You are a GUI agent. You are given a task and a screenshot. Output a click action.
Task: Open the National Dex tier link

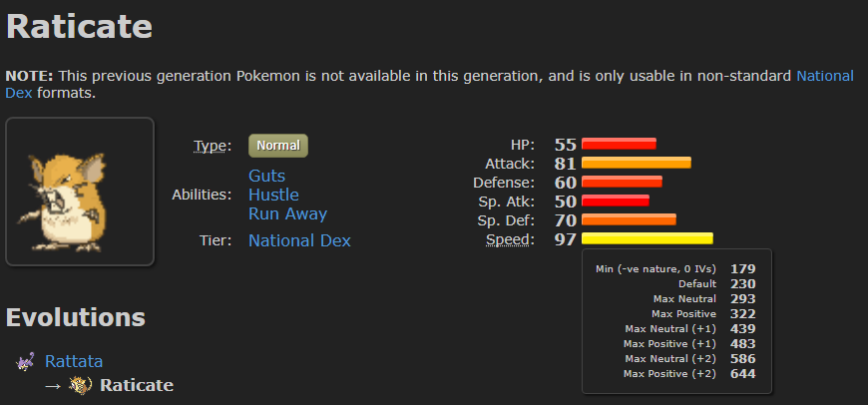[299, 240]
